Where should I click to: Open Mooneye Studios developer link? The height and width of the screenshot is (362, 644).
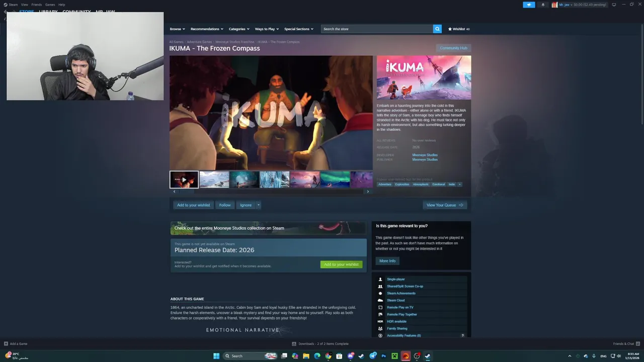425,155
